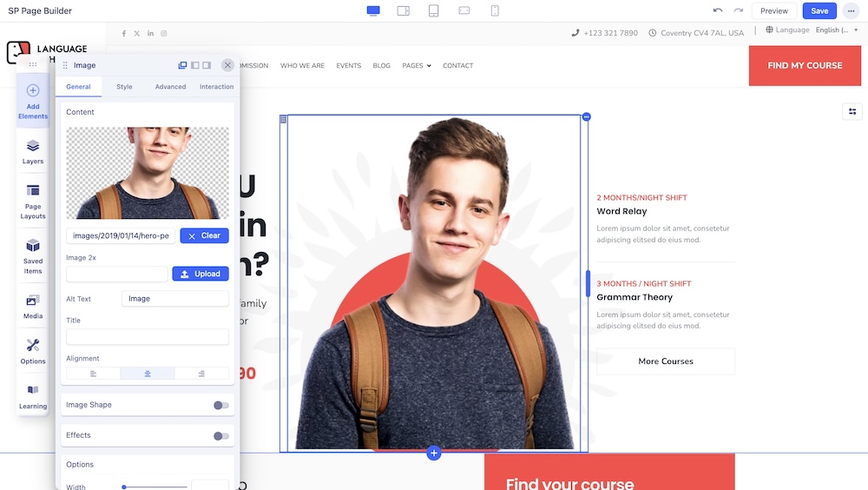
Task: Click the Image 2x input field
Action: point(117,274)
